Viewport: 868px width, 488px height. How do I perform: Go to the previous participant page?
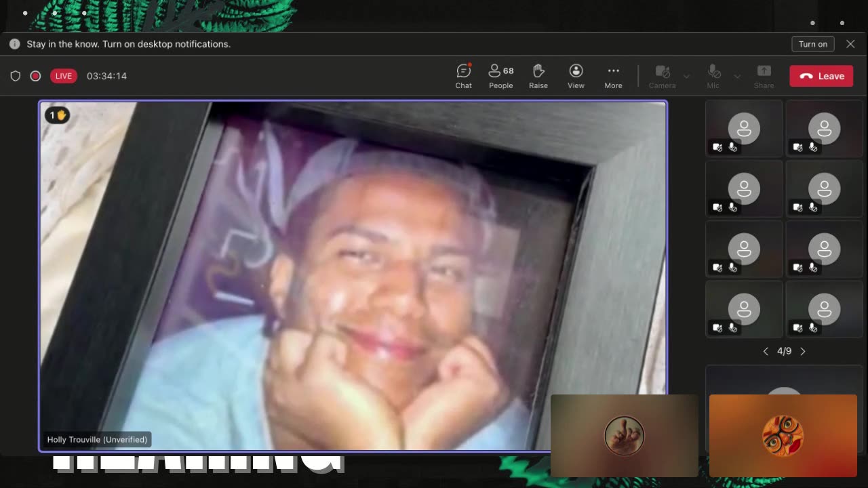(766, 351)
